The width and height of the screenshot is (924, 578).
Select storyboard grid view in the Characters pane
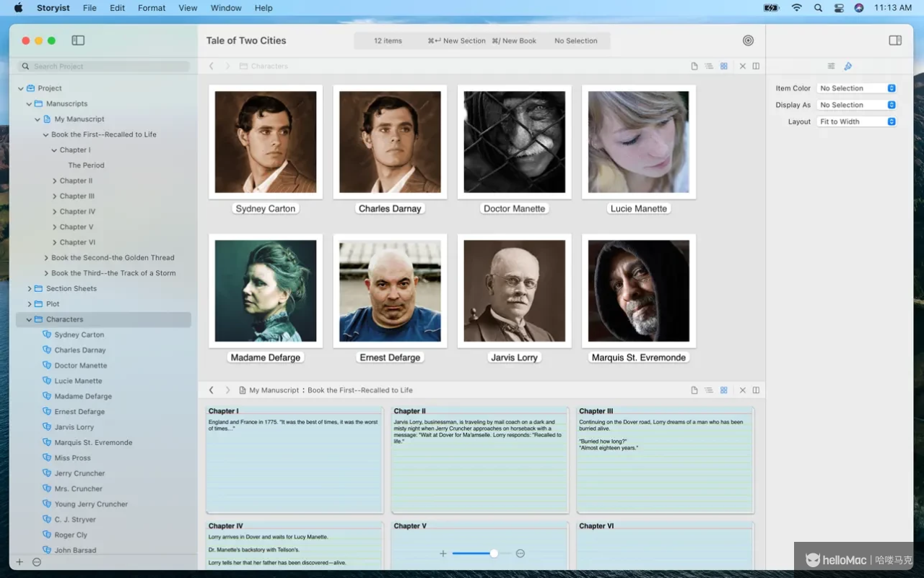(x=724, y=66)
